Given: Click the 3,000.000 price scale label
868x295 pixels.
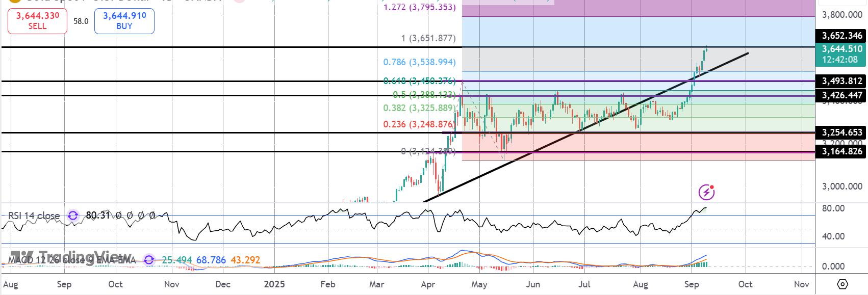Looking at the screenshot, I should (x=842, y=186).
